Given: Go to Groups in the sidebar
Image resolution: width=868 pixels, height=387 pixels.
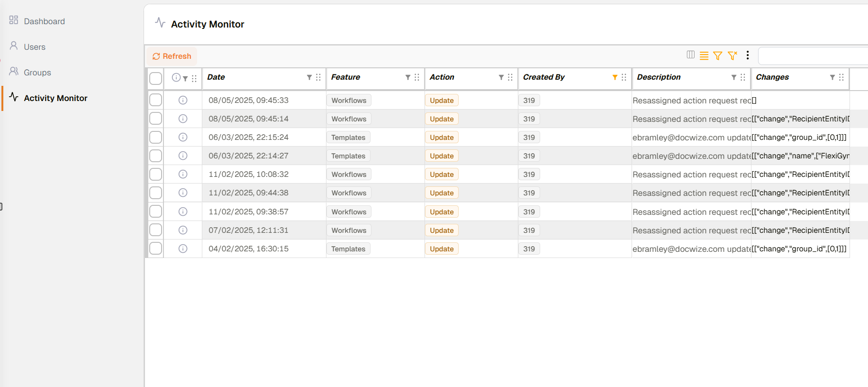Looking at the screenshot, I should [37, 73].
